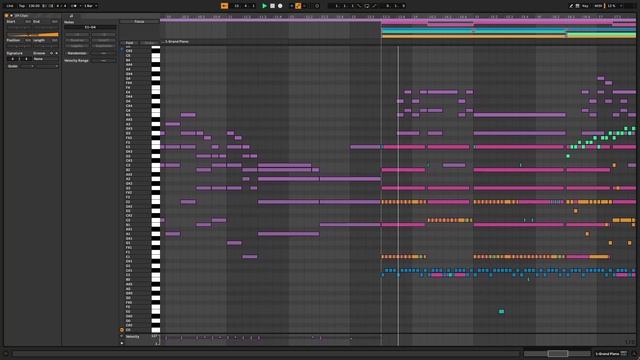Click the Legato button

coord(77,46)
